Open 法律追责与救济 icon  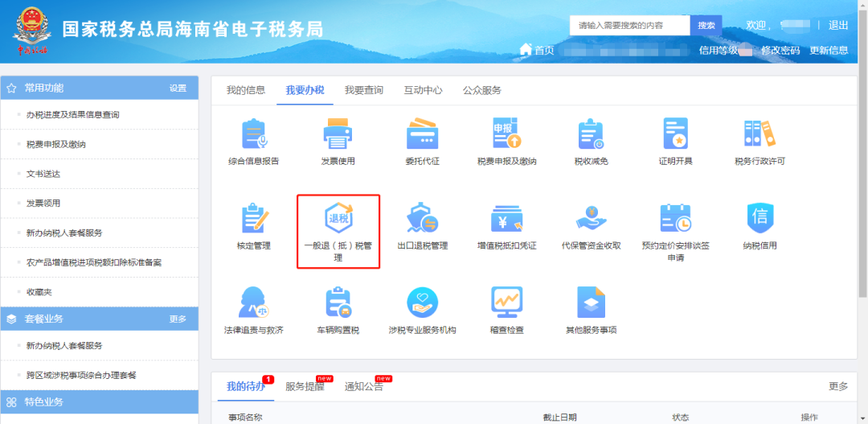254,303
